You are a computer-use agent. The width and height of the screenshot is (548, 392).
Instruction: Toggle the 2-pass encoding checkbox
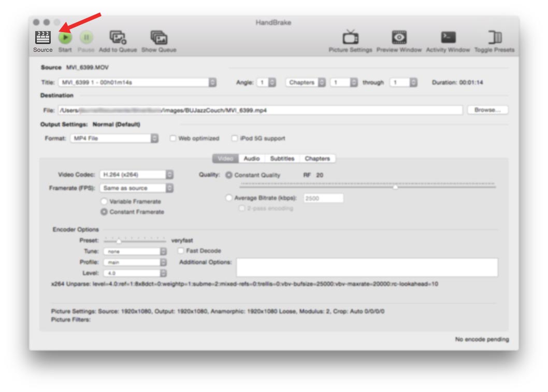coord(241,208)
